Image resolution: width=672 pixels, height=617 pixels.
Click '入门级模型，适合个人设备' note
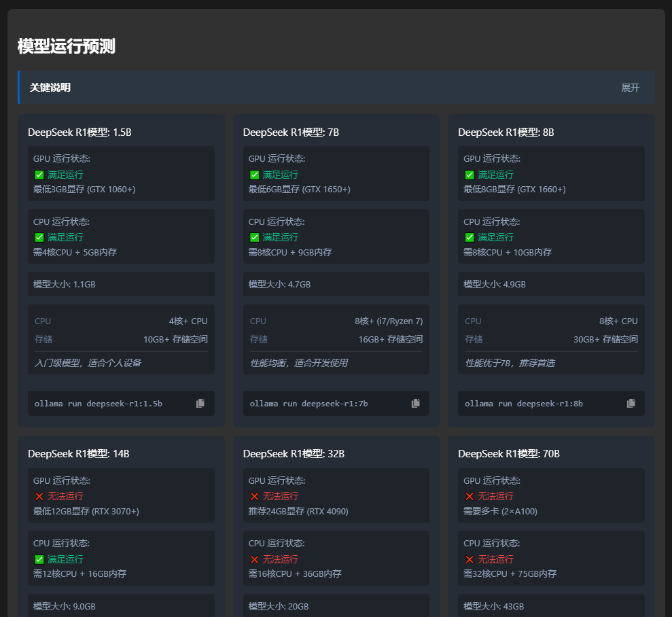tap(88, 363)
